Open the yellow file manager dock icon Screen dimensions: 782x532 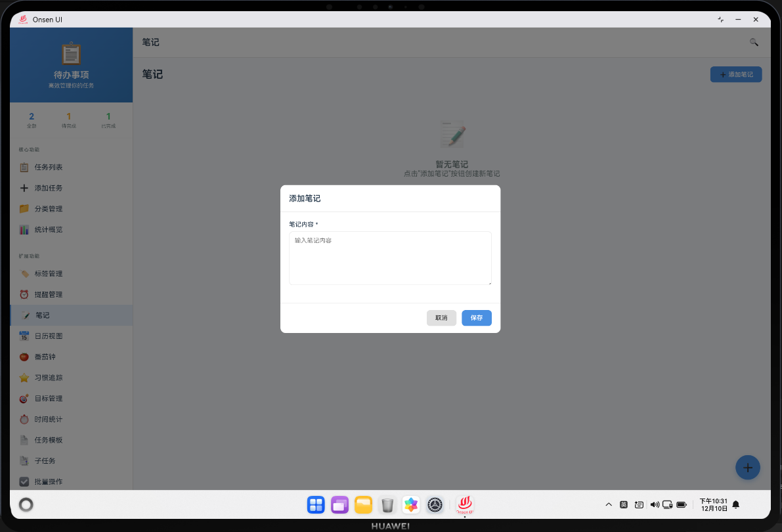[364, 505]
